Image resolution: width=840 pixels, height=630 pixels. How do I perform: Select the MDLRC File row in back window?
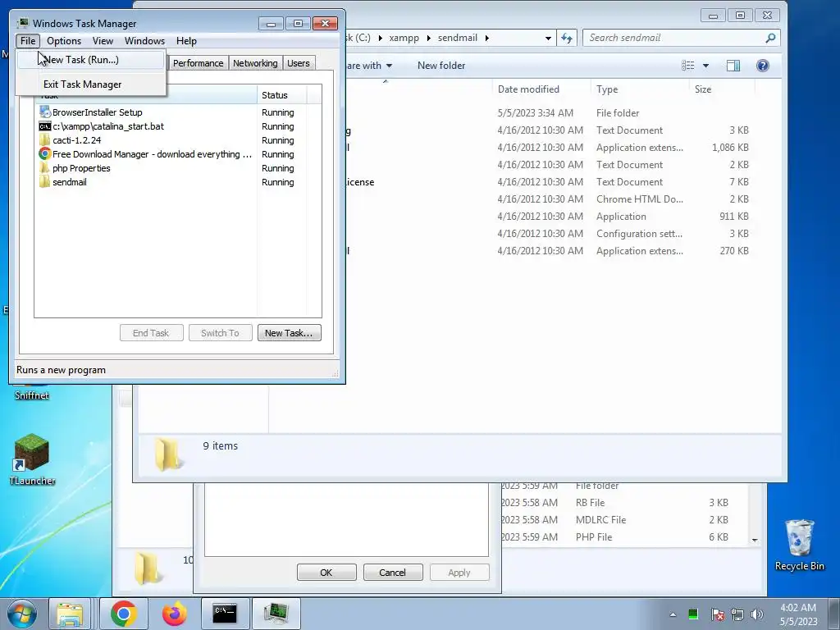point(624,519)
